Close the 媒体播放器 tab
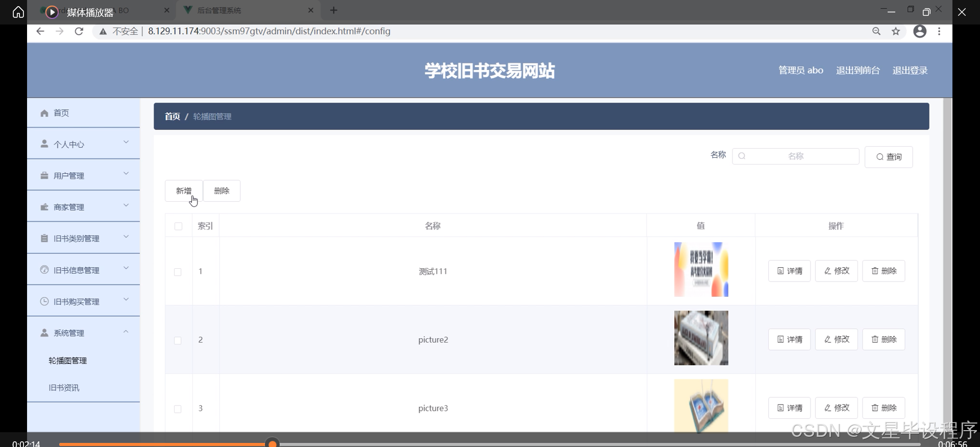 coord(167,10)
